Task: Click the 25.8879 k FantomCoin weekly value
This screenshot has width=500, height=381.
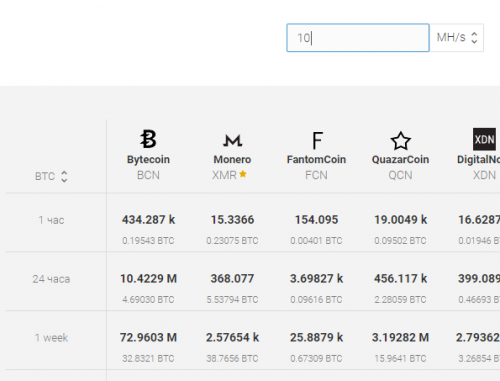Action: tap(316, 338)
